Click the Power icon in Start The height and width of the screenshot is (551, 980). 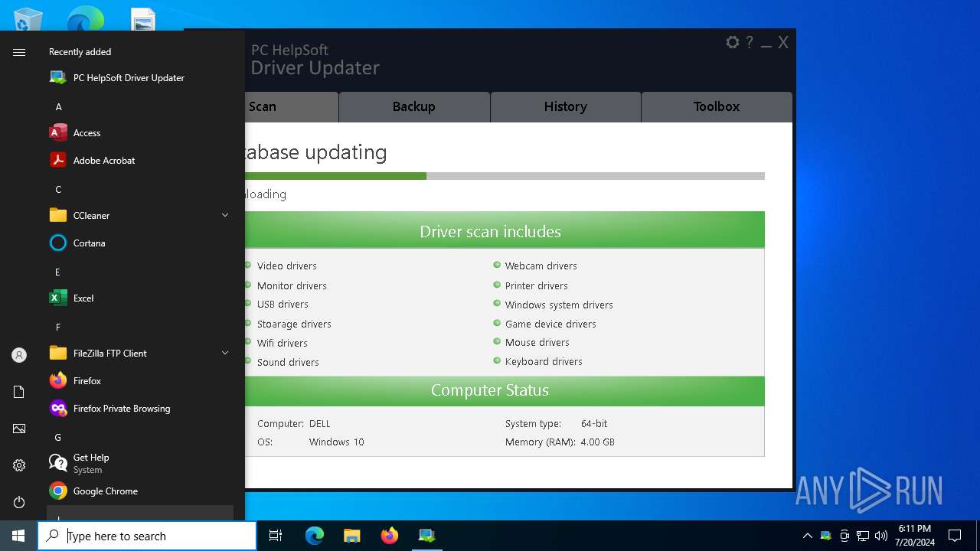pyautogui.click(x=19, y=502)
